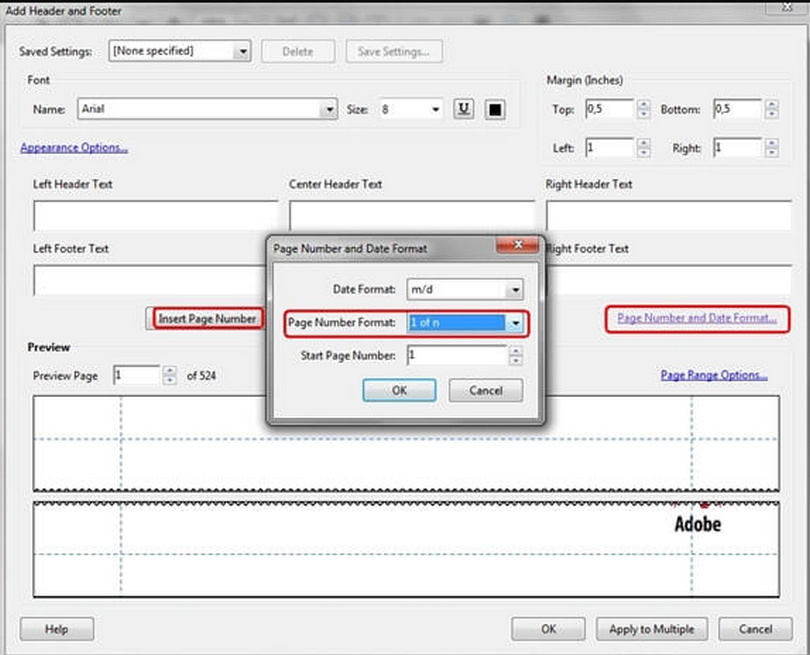Open the font Size dropdown
Image resolution: width=810 pixels, height=655 pixels.
(435, 110)
